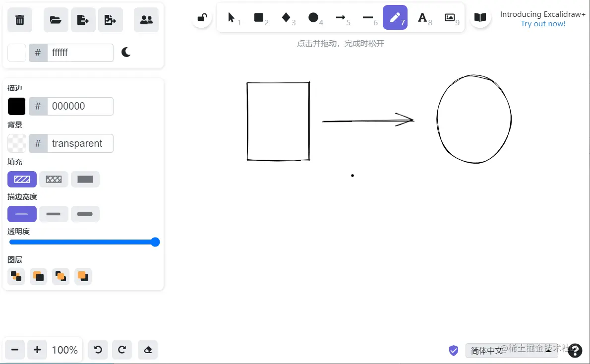Screen dimensions: 590x364
Task: Bring the layer forward one step
Action: click(x=60, y=276)
